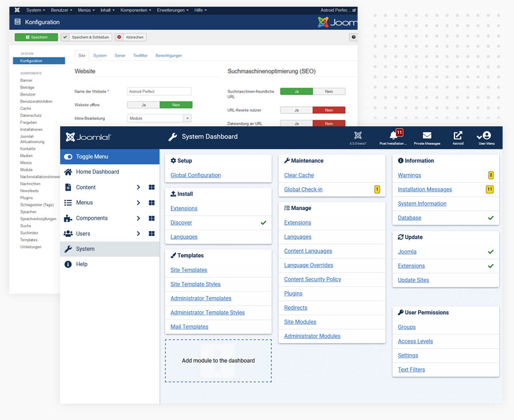Click the Name der Website input field
This screenshot has height=420, width=514.
tap(159, 91)
